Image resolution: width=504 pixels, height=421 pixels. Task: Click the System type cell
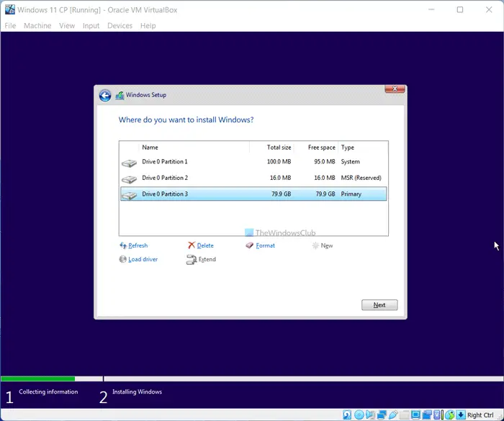(x=350, y=162)
